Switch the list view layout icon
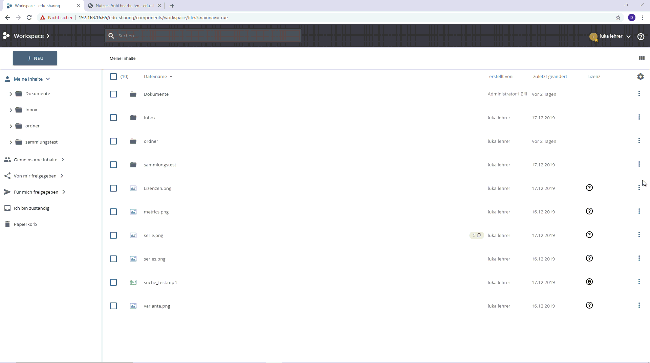650x363 pixels. [x=642, y=58]
